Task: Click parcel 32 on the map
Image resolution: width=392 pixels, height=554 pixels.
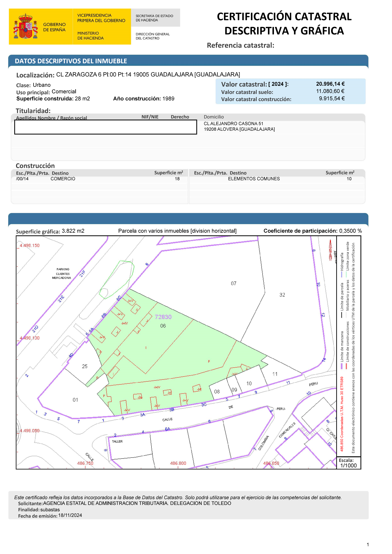Action: click(282, 295)
